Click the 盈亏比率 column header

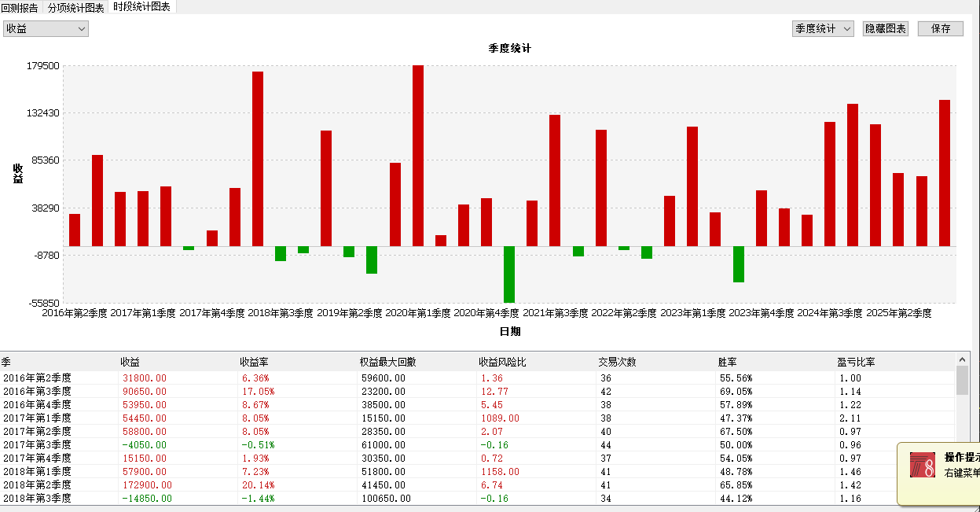(856, 362)
